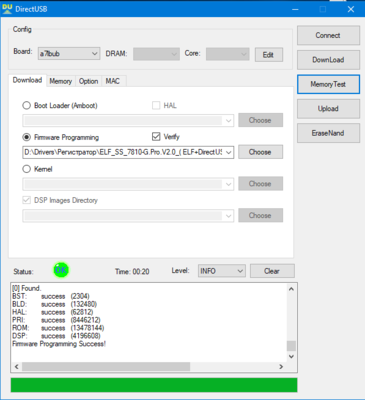The height and width of the screenshot is (400, 365).
Task: Click the green progress bar
Action: click(154, 385)
